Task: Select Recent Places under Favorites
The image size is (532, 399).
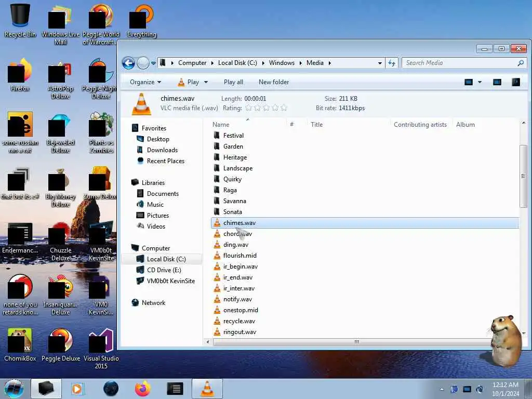Action: (x=165, y=161)
